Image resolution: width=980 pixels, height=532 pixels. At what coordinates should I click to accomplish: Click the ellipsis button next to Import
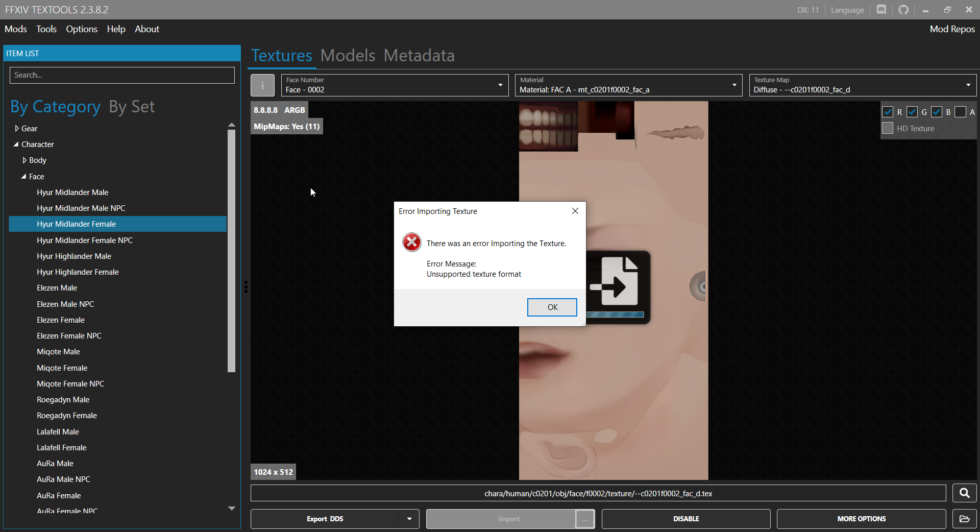[585, 519]
